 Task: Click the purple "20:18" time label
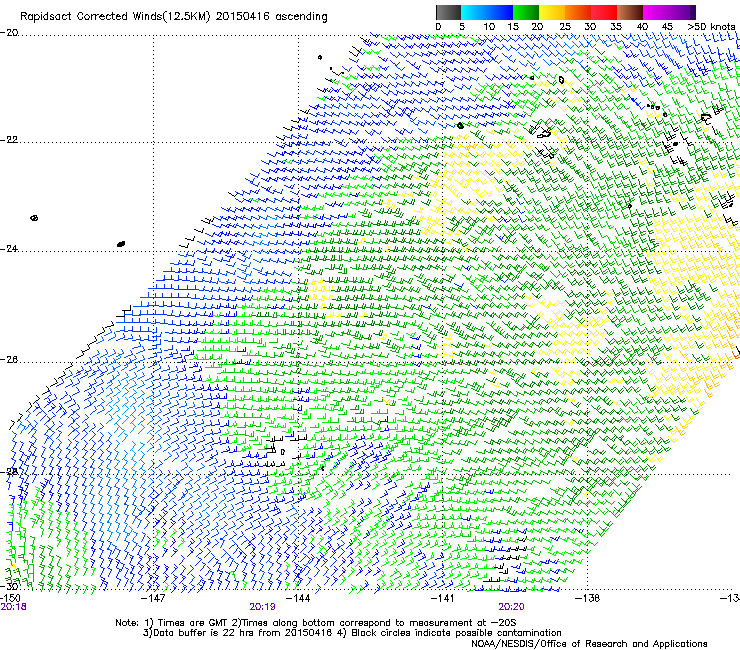(14, 607)
